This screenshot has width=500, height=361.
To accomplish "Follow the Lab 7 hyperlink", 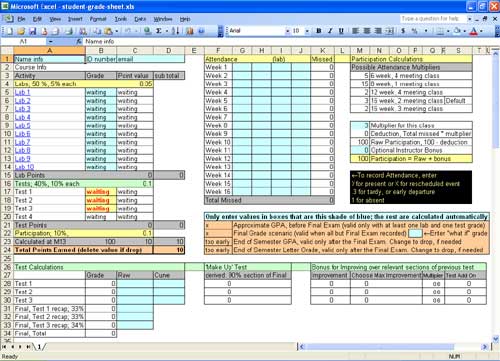I will point(22,142).
